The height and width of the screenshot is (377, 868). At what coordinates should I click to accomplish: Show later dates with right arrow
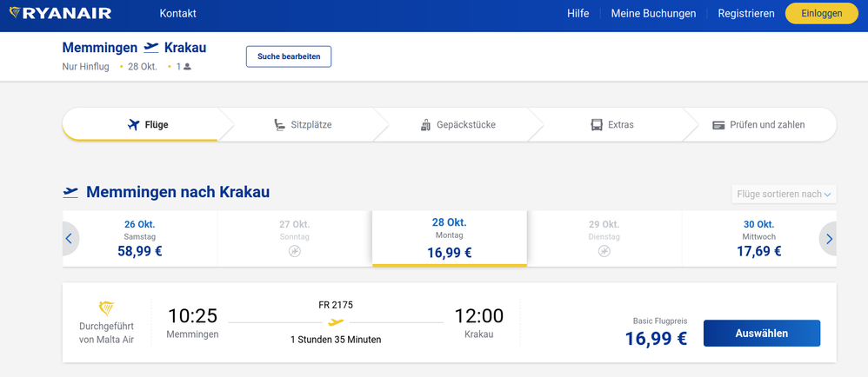coord(829,239)
